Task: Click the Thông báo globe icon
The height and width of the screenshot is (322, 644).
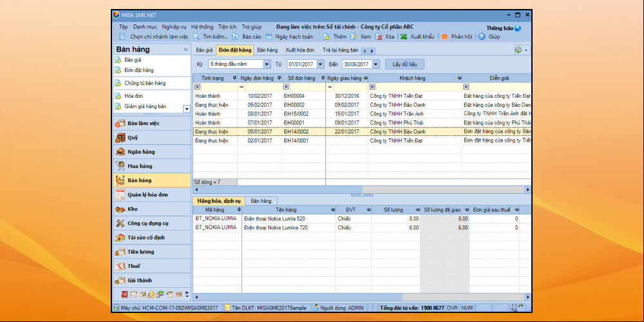Action: 518,28
